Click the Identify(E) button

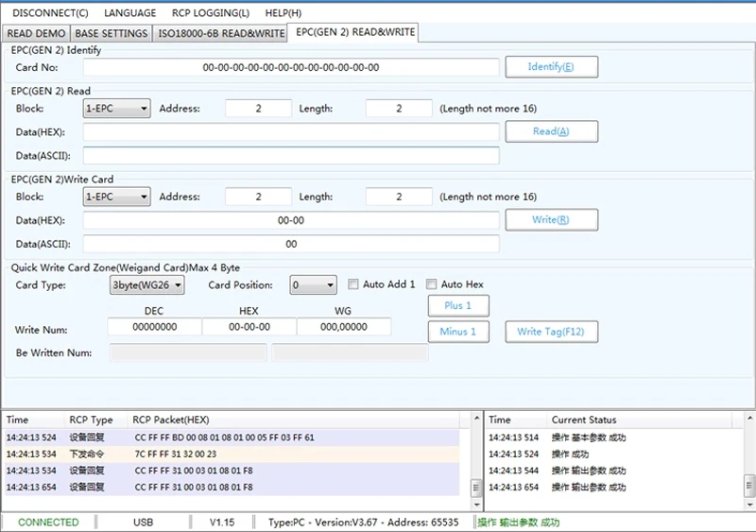(551, 66)
